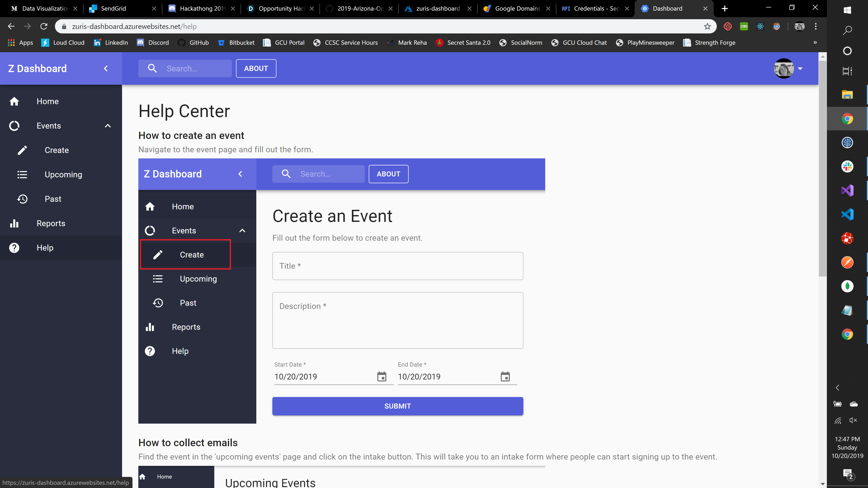Screen dimensions: 868x488
Task: Click the Help question mark icon
Action: click(x=14, y=248)
